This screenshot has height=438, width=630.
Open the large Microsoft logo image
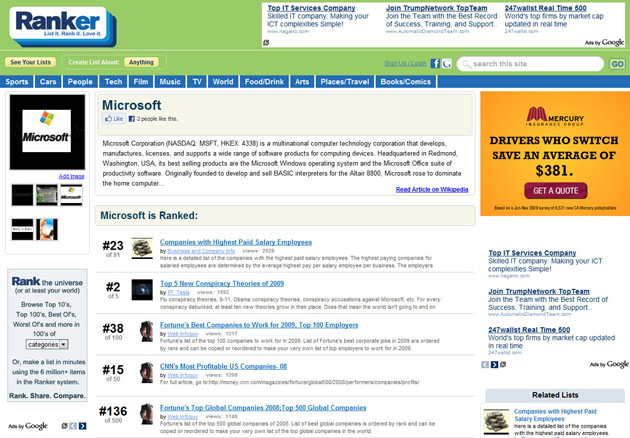pyautogui.click(x=47, y=132)
